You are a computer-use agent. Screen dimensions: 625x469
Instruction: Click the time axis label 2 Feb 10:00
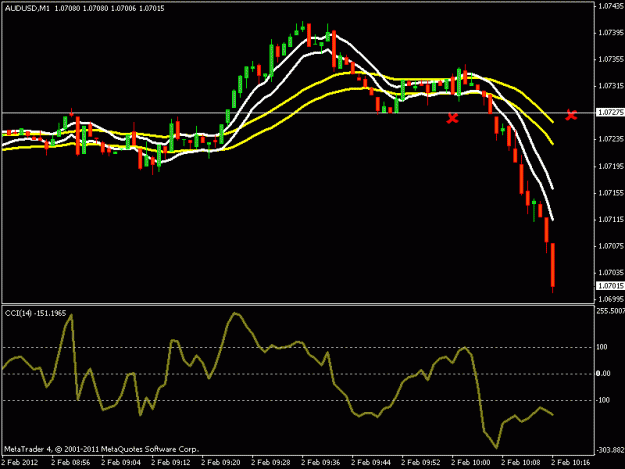pyautogui.click(x=471, y=462)
